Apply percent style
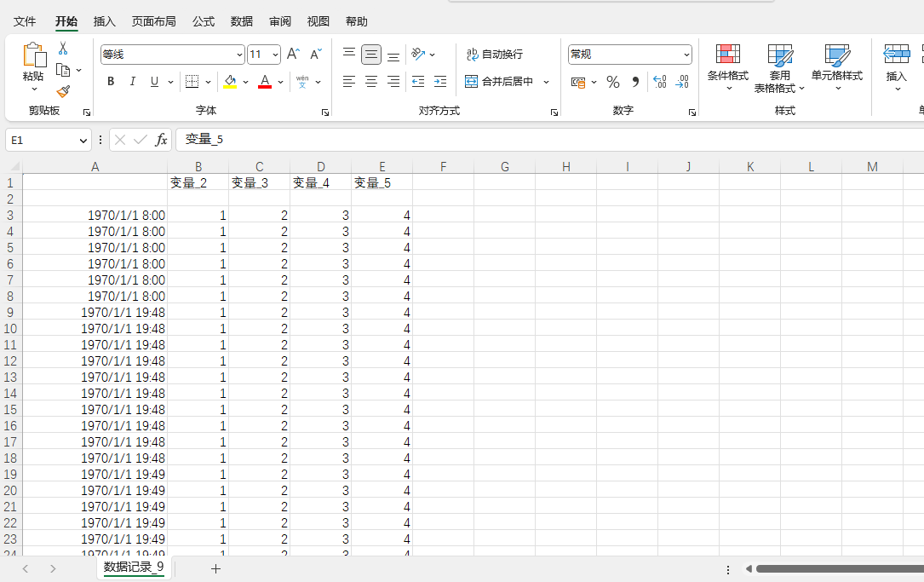The height and width of the screenshot is (582, 924). 613,82
